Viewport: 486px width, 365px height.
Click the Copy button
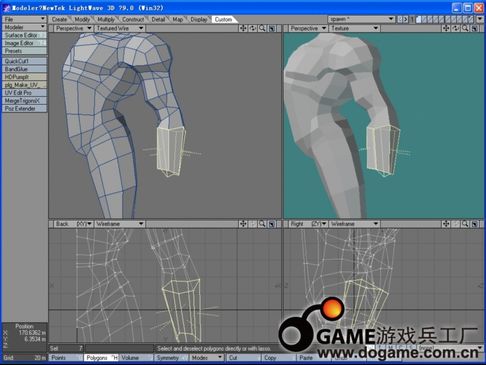[279, 358]
